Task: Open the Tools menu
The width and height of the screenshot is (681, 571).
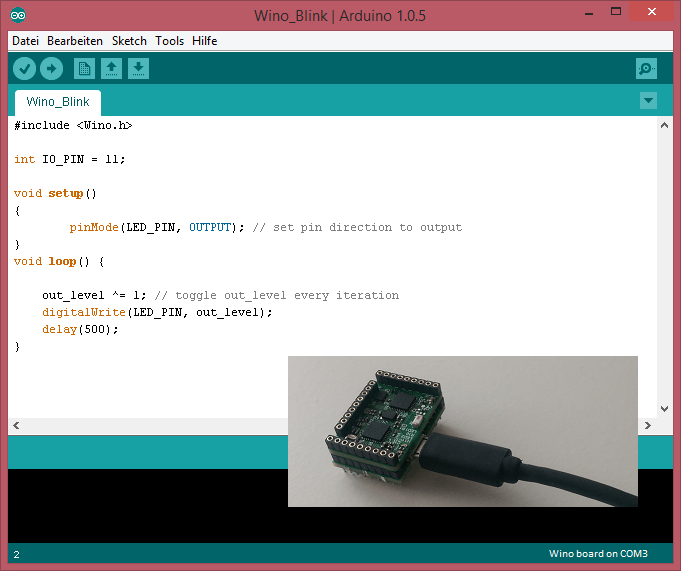Action: (x=169, y=41)
